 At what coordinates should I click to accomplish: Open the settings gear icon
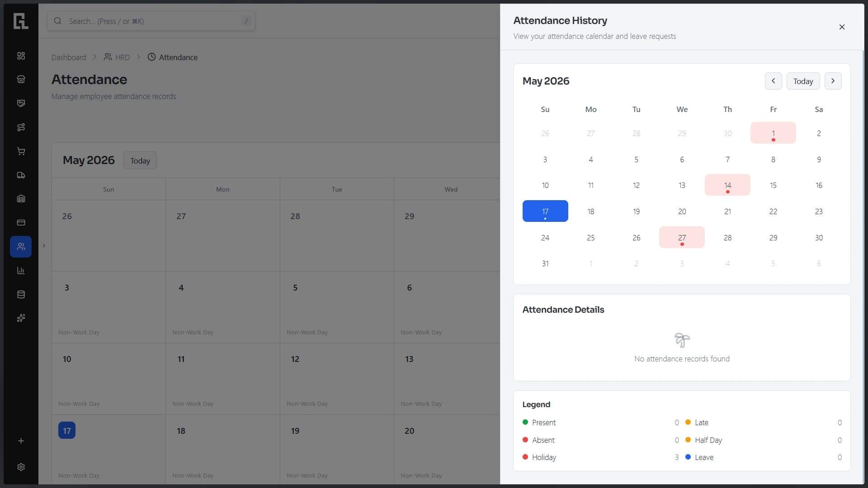click(x=21, y=467)
